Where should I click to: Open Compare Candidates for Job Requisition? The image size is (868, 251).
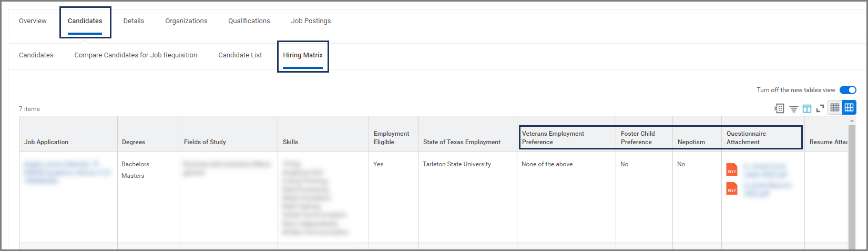[x=136, y=55]
